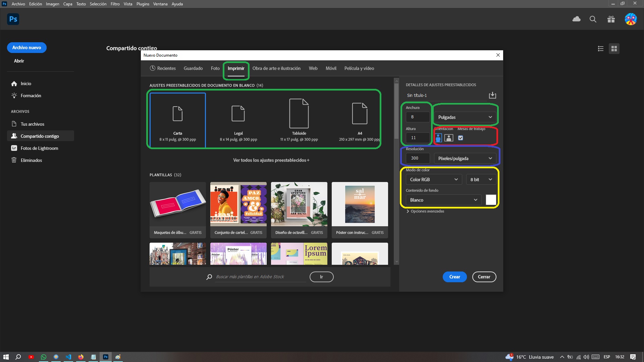
Task: Select the Carta blank document preset
Action: (x=178, y=120)
